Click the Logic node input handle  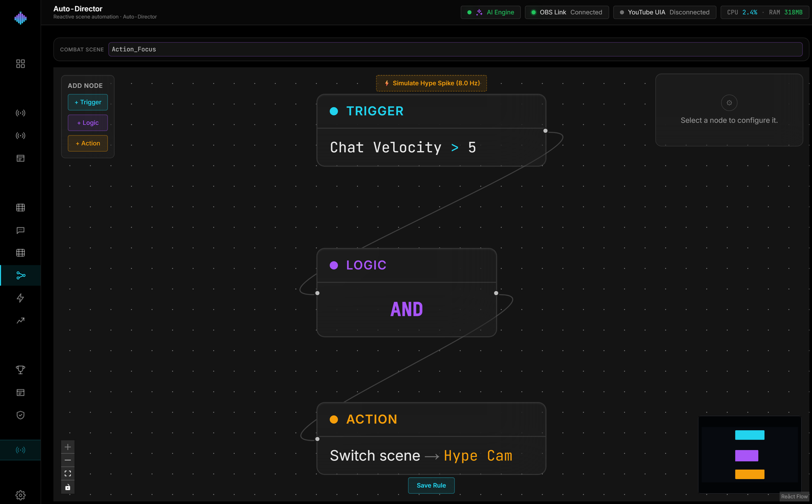click(x=317, y=293)
